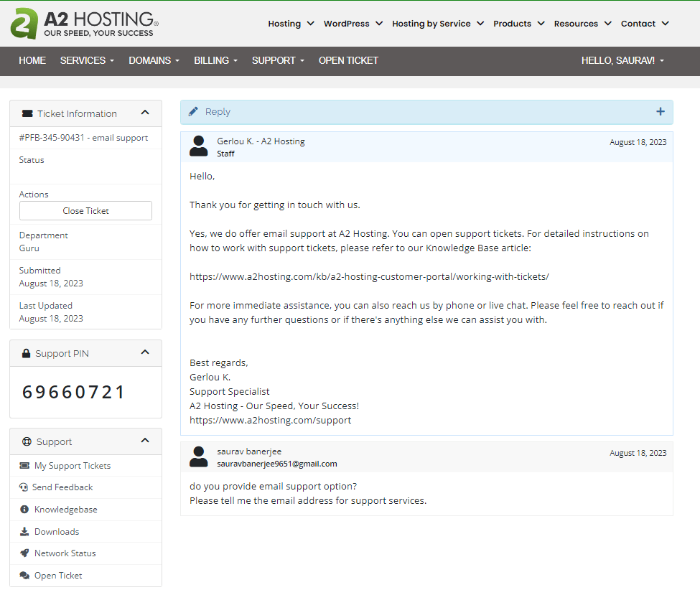Click the Downloads icon in the sidebar
Screen dimensions: 700x590
(x=24, y=531)
